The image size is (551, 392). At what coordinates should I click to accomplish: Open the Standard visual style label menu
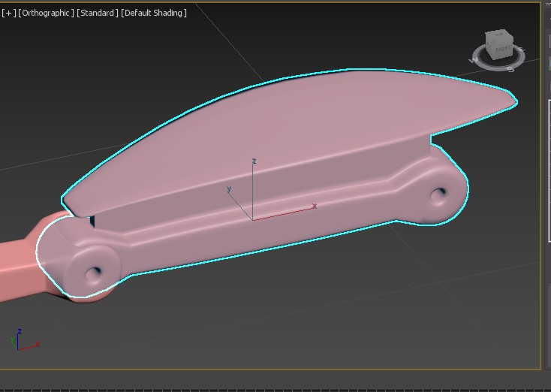click(x=98, y=13)
